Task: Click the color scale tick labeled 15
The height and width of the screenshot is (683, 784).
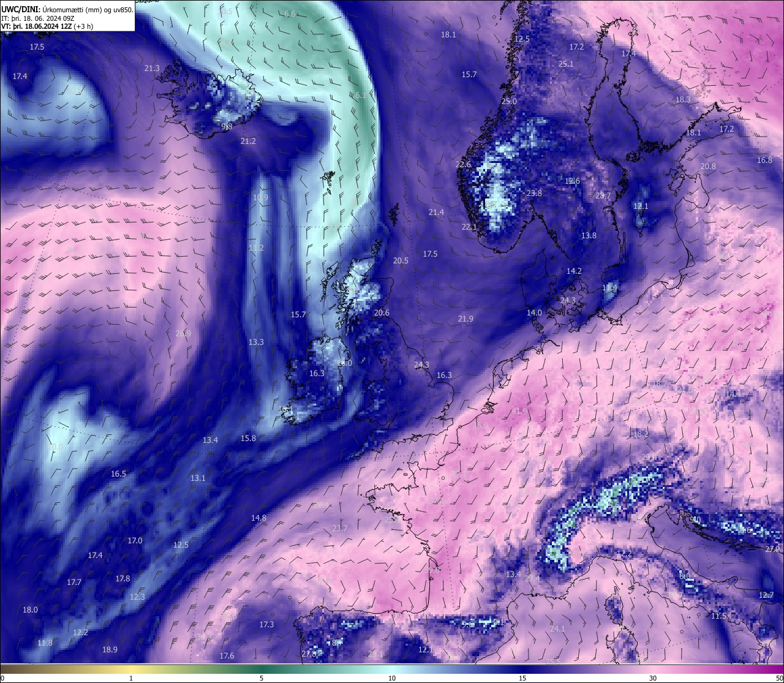Action: pos(522,678)
